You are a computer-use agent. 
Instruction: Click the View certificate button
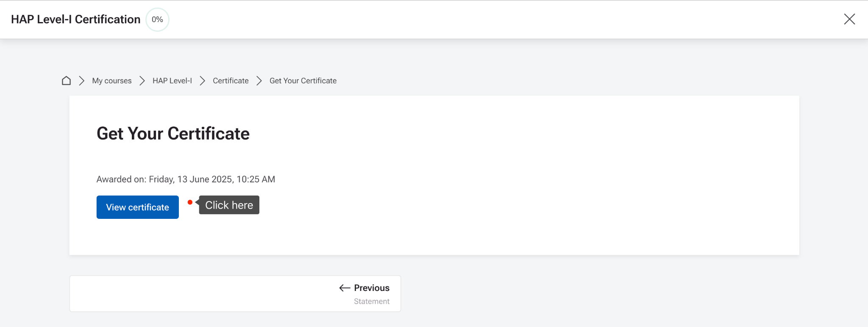138,207
